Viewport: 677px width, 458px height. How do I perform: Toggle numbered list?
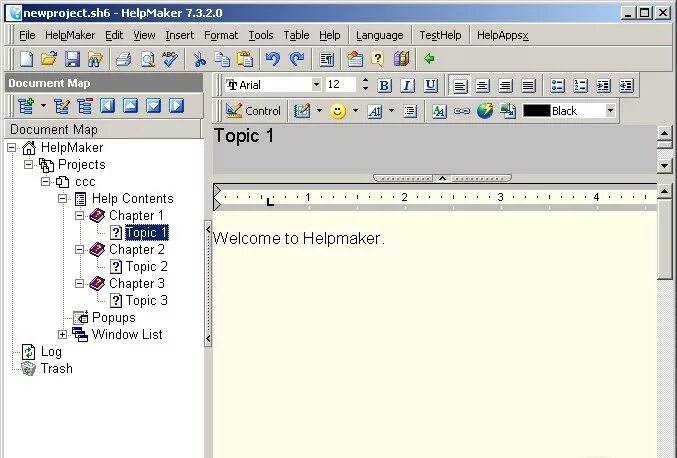580,85
